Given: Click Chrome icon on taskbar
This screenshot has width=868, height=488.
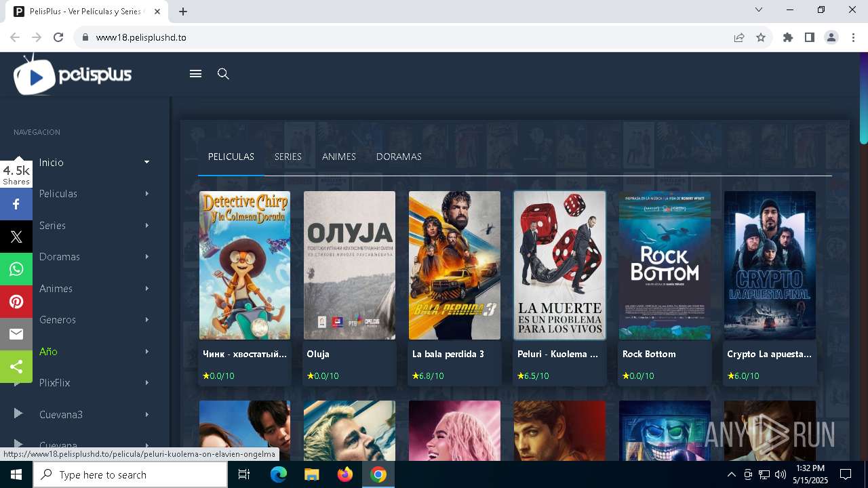Looking at the screenshot, I should 378,474.
